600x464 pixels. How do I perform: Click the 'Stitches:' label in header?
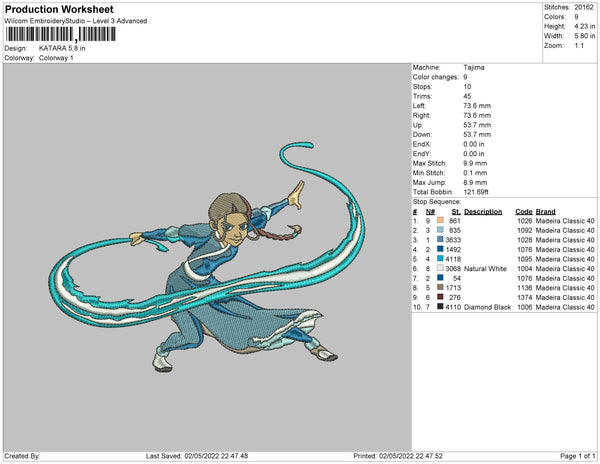click(x=557, y=7)
